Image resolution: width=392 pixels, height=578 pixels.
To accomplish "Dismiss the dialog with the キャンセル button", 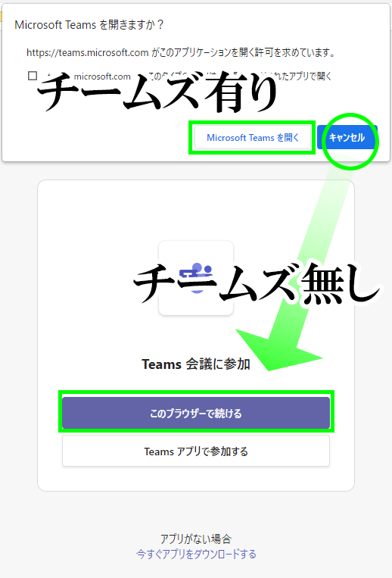I will tap(347, 138).
